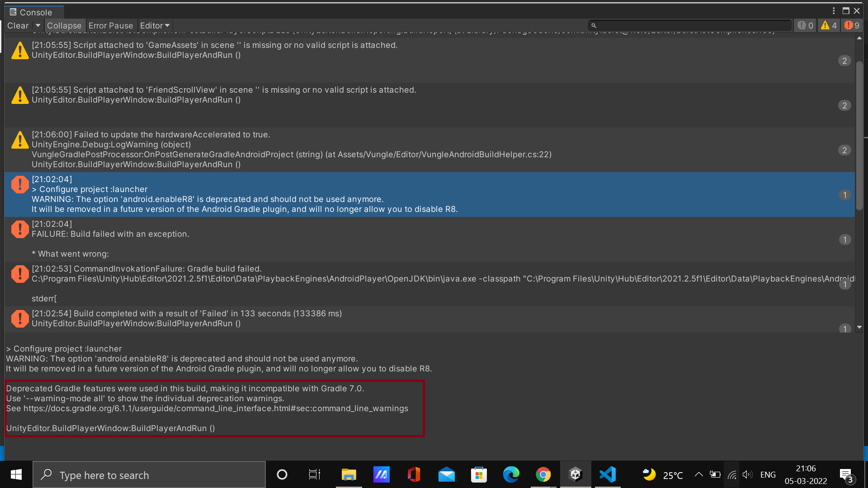This screenshot has width=868, height=488.
Task: Toggle the Collapse option
Action: pos(64,26)
